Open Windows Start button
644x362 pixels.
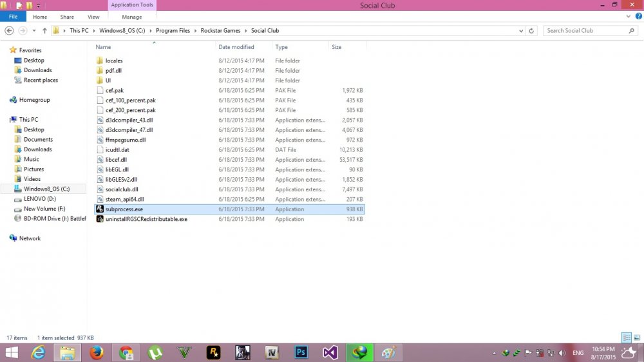click(x=12, y=352)
